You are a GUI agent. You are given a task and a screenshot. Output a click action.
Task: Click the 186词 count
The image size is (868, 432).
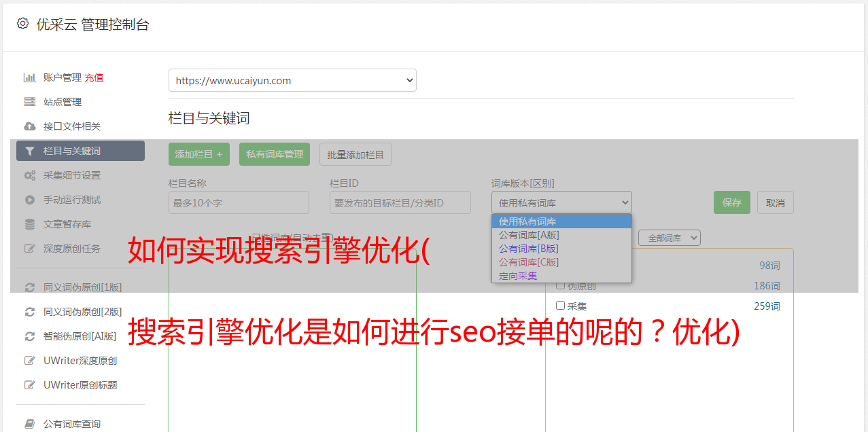(767, 286)
